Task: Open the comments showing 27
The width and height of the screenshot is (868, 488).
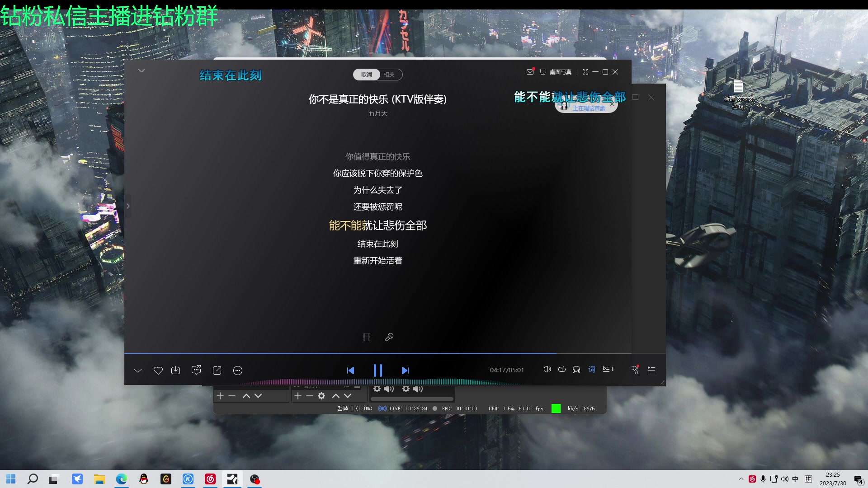Action: pos(196,370)
